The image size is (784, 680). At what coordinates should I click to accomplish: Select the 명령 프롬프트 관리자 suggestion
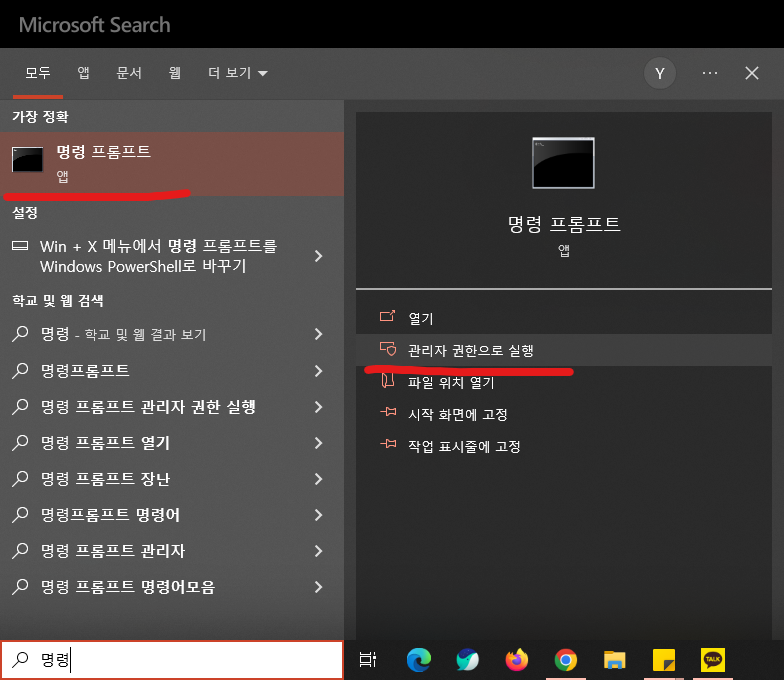click(x=172, y=550)
